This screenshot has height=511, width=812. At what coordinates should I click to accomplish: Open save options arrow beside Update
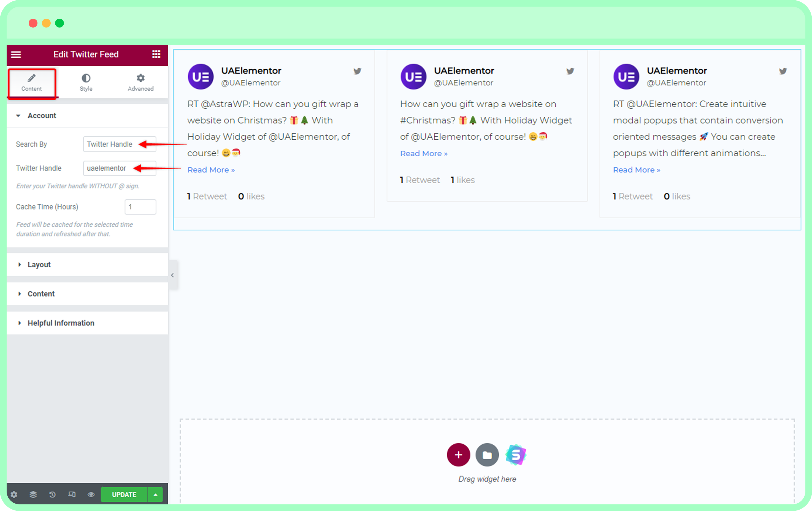(x=155, y=494)
